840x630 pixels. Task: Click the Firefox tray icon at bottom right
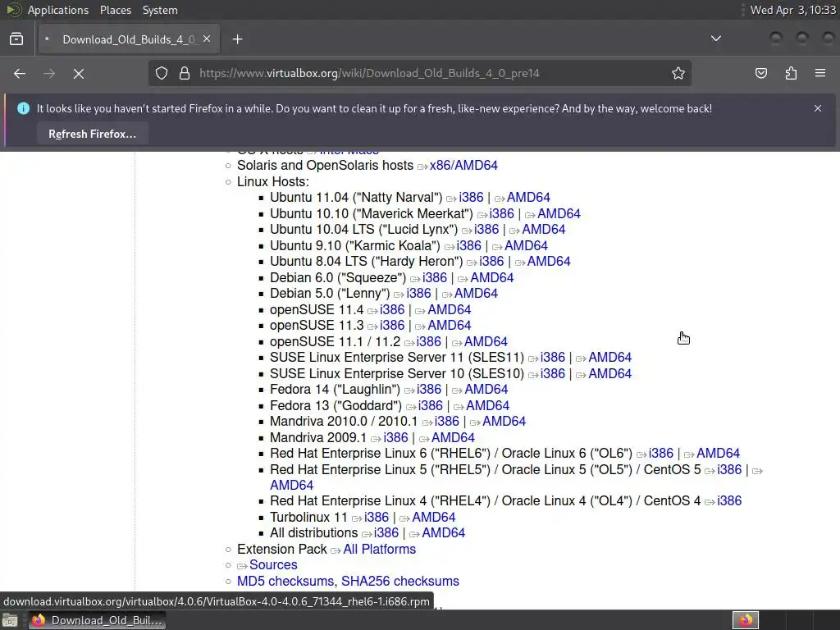coord(746,620)
